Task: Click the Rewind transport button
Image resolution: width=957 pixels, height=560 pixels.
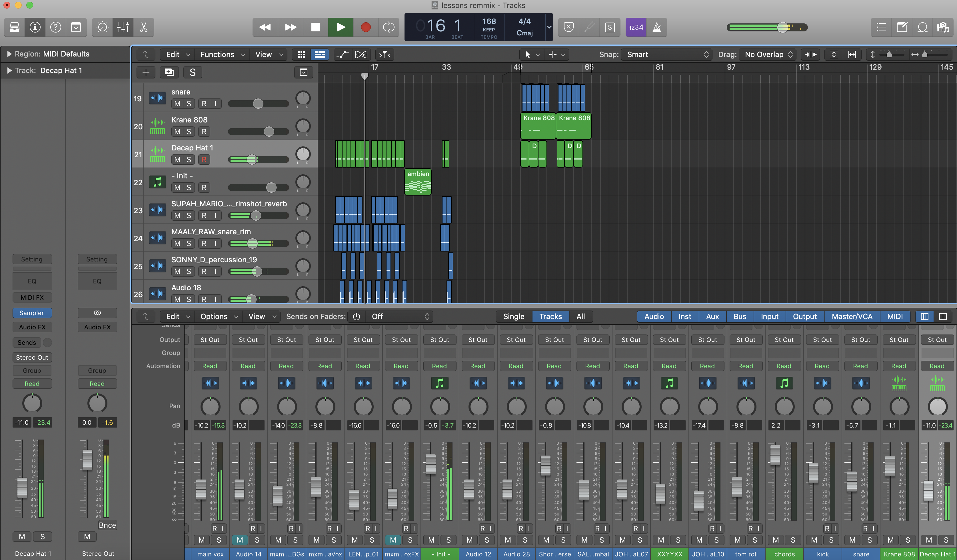Action: pos(265,27)
